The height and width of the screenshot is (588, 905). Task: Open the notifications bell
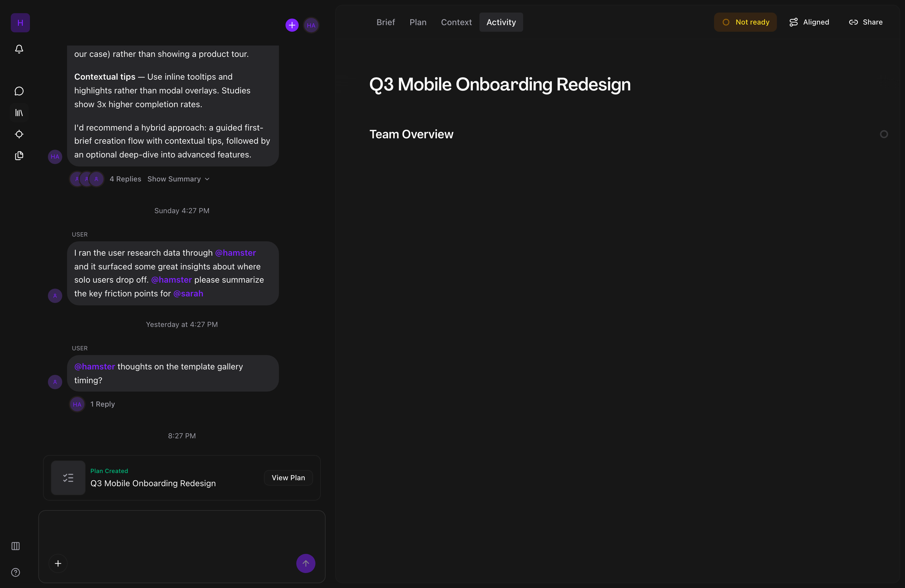coord(19,49)
